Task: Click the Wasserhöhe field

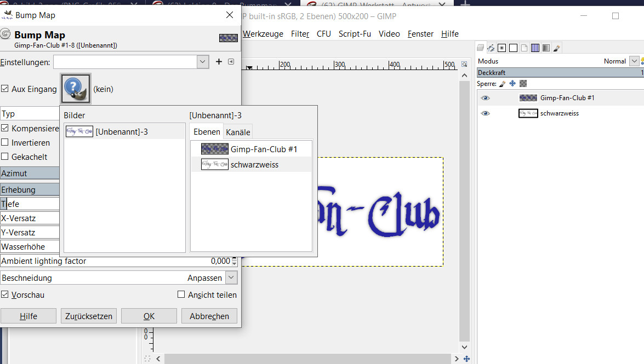Action: click(x=30, y=247)
